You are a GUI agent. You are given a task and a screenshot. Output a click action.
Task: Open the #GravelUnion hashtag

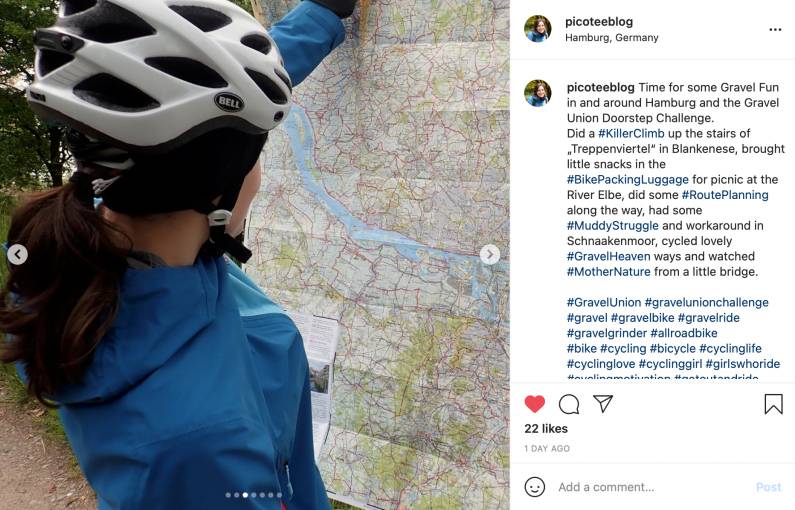tap(604, 302)
